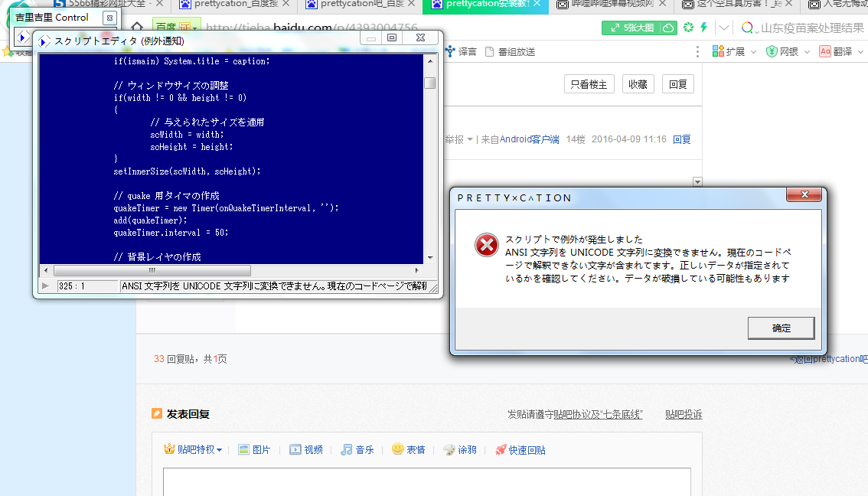Open the 翻译 translate dropdown
The height and width of the screenshot is (496, 868).
pos(841,51)
